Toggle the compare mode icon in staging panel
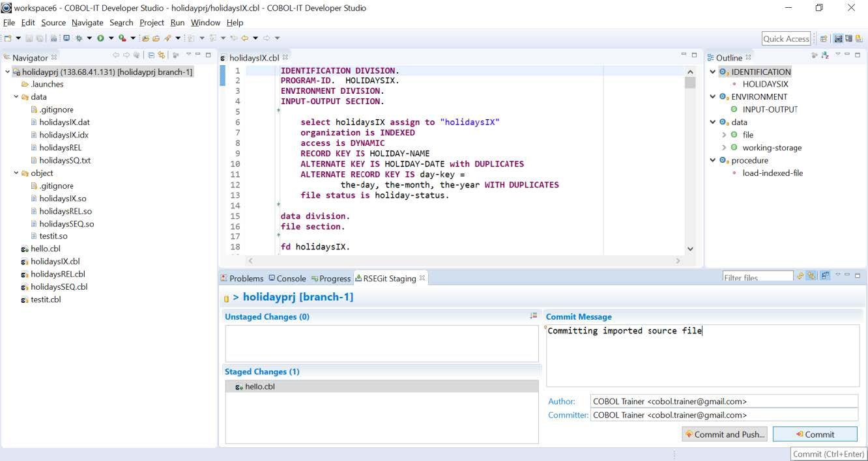 [x=824, y=275]
